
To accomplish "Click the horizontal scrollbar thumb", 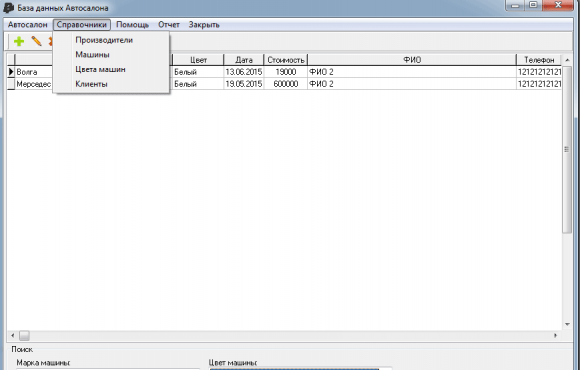I will [24, 336].
